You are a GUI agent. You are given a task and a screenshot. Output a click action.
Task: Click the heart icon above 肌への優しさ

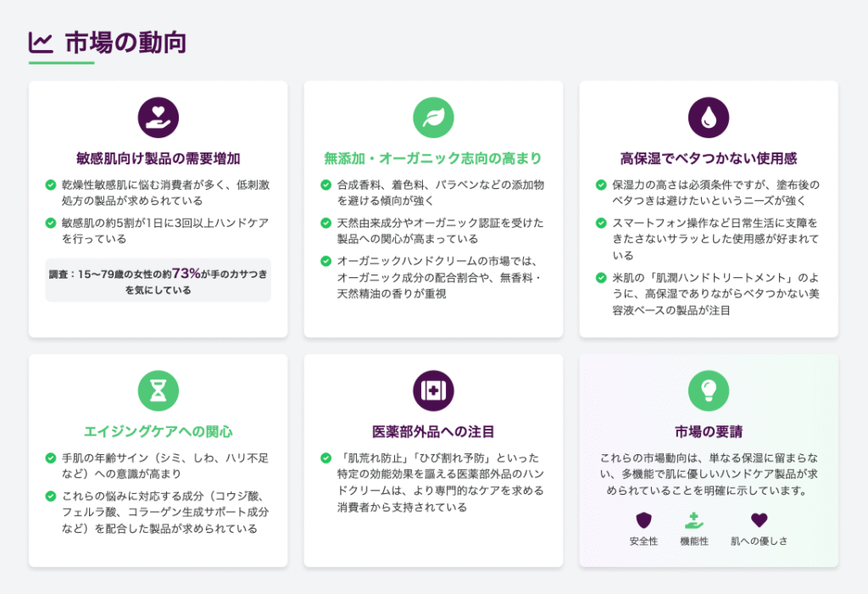coord(759,520)
